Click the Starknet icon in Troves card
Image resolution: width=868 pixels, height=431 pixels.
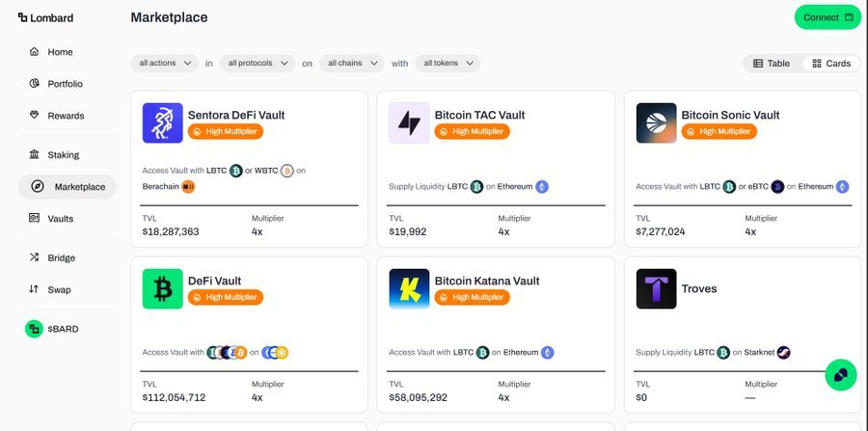784,353
